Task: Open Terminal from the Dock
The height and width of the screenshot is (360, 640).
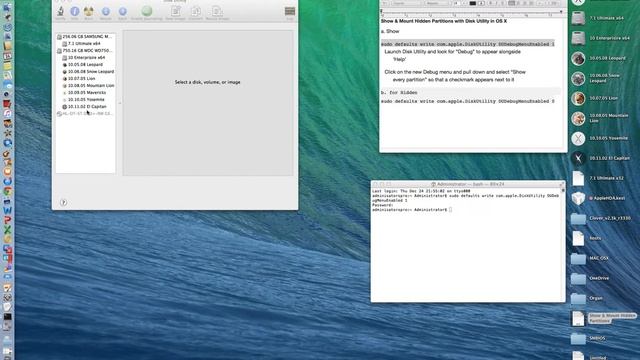Action: (7, 317)
